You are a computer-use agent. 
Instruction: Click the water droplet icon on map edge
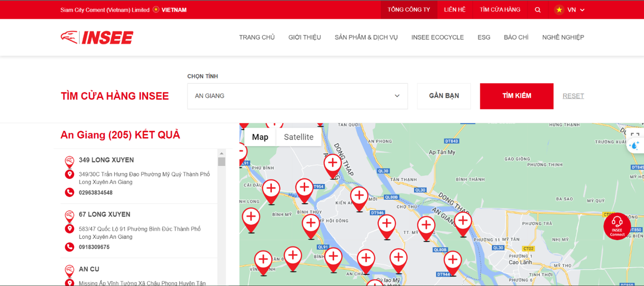pyautogui.click(x=634, y=146)
